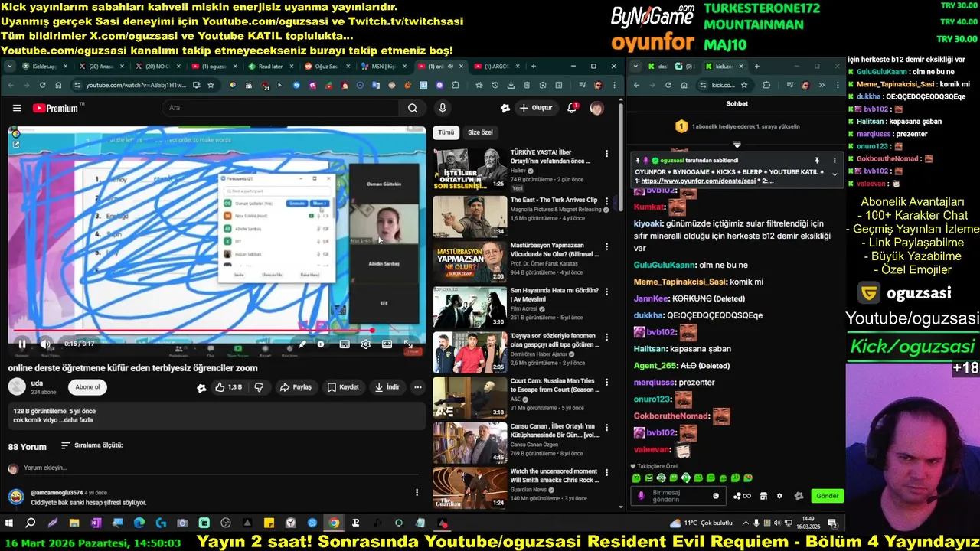Mute the YouTube player volume
This screenshot has width=980, height=551.
click(45, 344)
